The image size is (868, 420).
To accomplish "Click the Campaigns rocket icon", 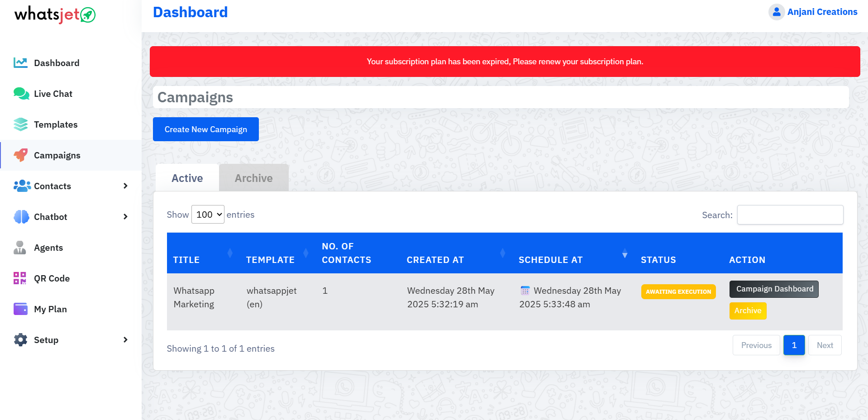I will click(20, 155).
